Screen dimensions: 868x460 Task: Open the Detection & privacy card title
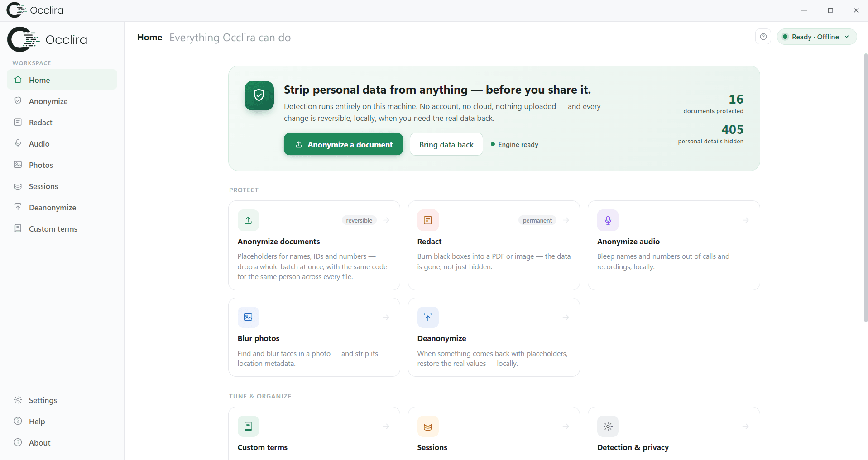pyautogui.click(x=633, y=447)
